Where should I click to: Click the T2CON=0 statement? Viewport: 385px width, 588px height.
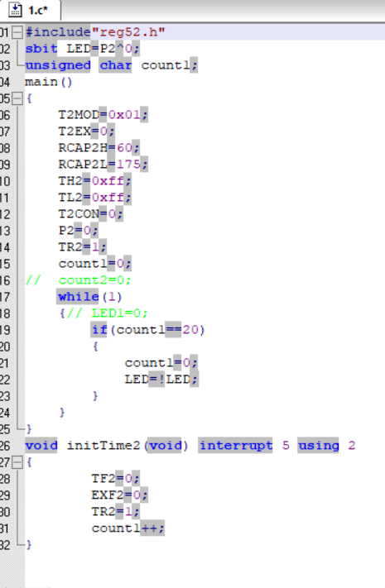90,213
